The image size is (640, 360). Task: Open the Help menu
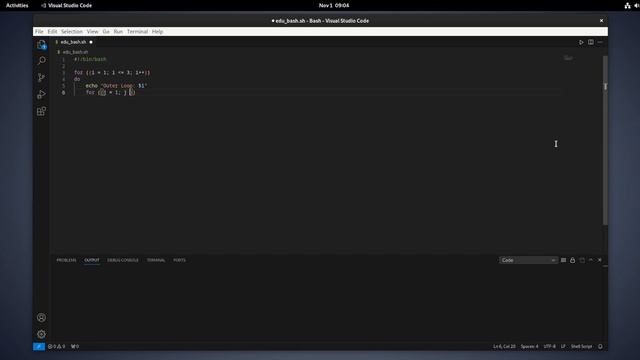point(158,31)
